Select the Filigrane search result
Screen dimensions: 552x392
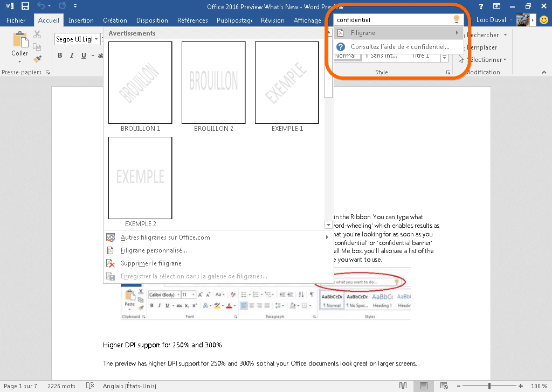tap(398, 33)
